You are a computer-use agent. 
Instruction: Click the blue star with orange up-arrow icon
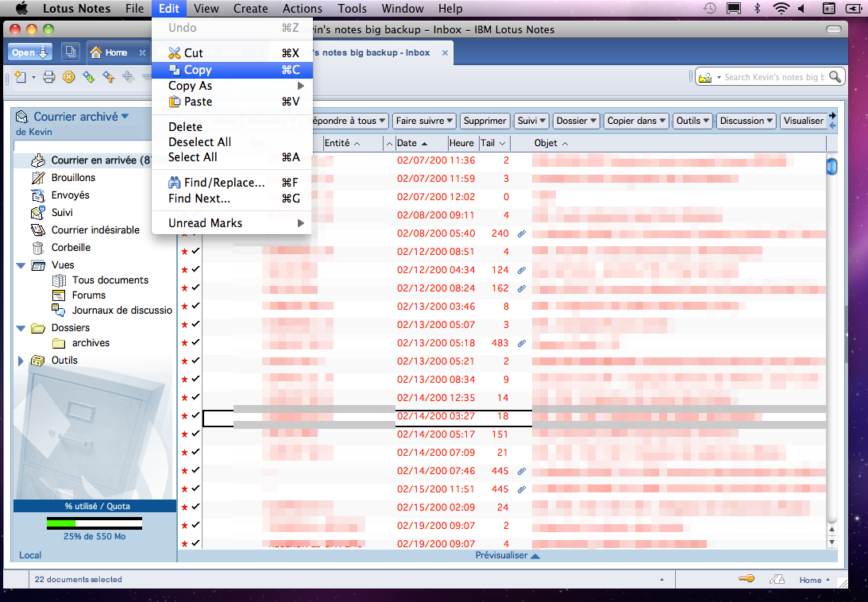(109, 77)
